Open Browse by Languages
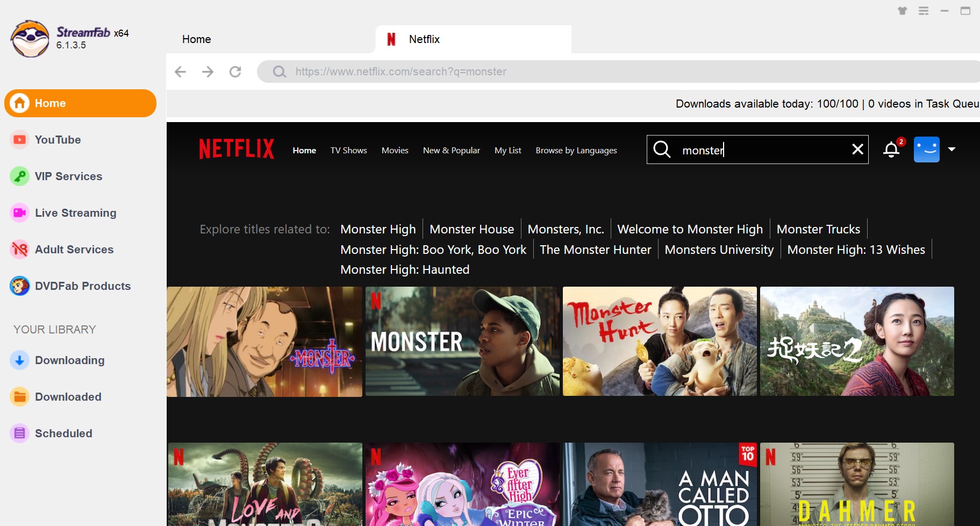This screenshot has height=526, width=980. [576, 151]
